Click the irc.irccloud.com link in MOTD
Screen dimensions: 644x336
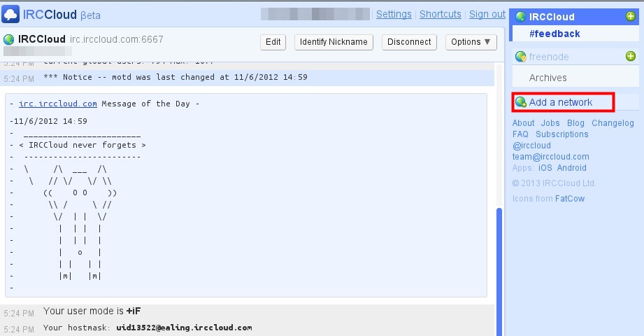tap(58, 104)
